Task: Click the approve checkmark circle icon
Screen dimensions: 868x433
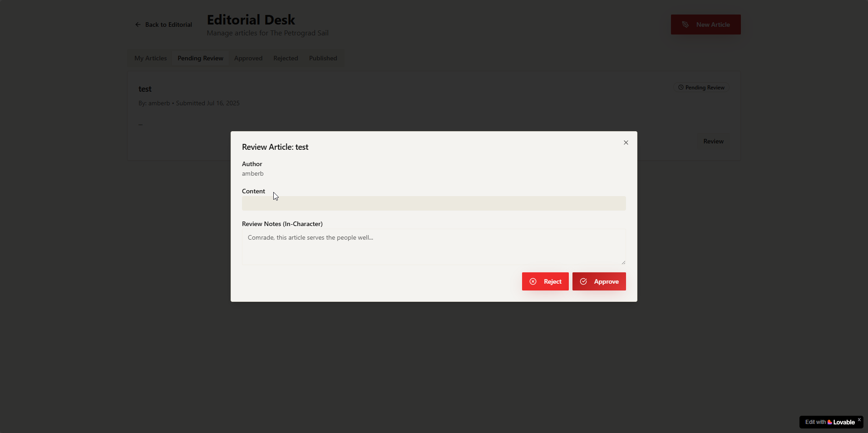Action: [583, 281]
